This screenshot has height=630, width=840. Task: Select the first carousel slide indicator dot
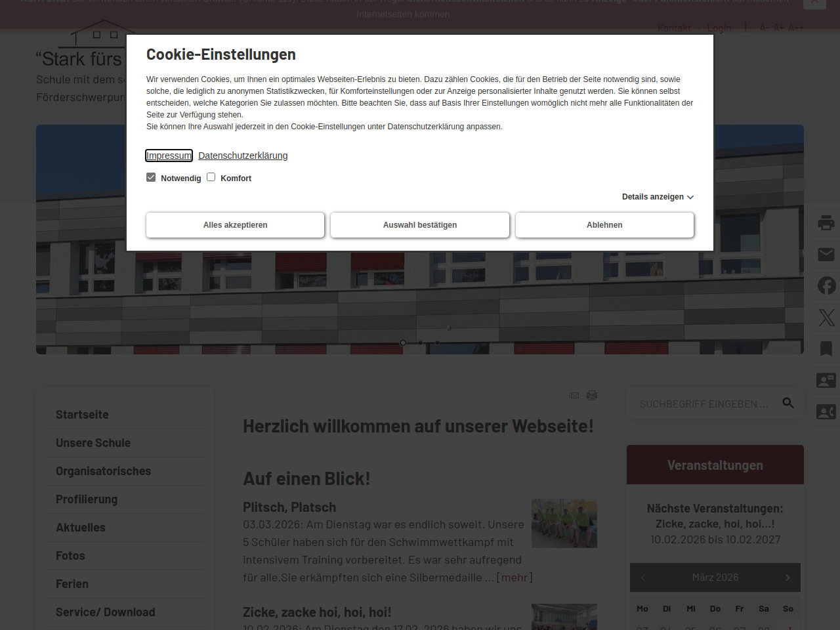coord(403,343)
